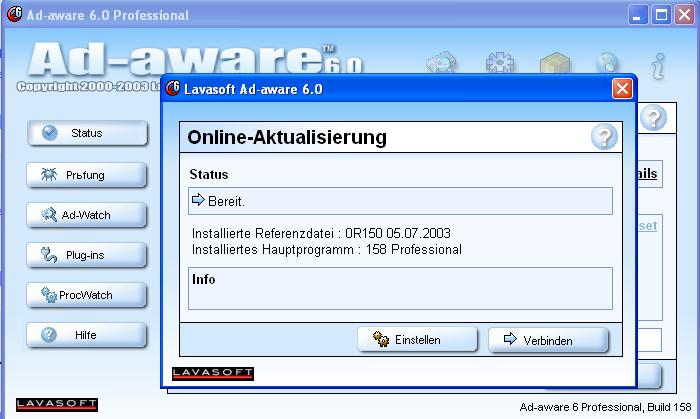Click the 'Online-Aktualisierung' heading
The height and width of the screenshot is (419, 700).
287,137
